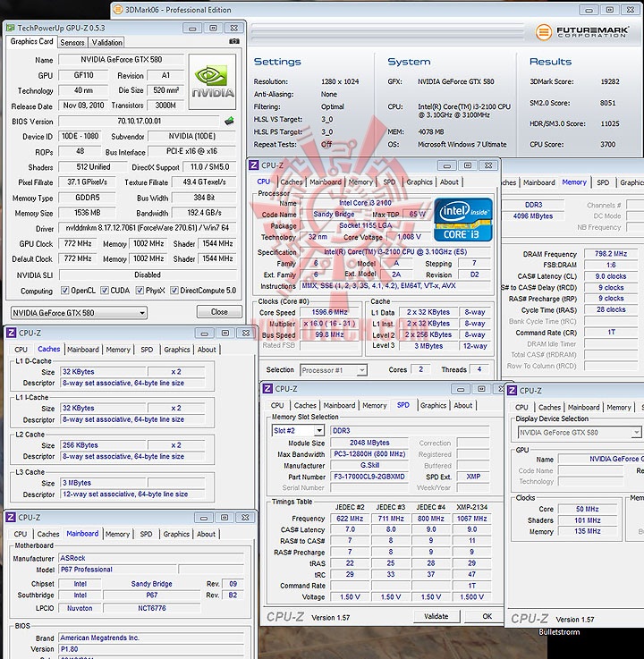Image resolution: width=644 pixels, height=659 pixels.
Task: Click the GPU-Z title bar app icon
Action: [10, 28]
